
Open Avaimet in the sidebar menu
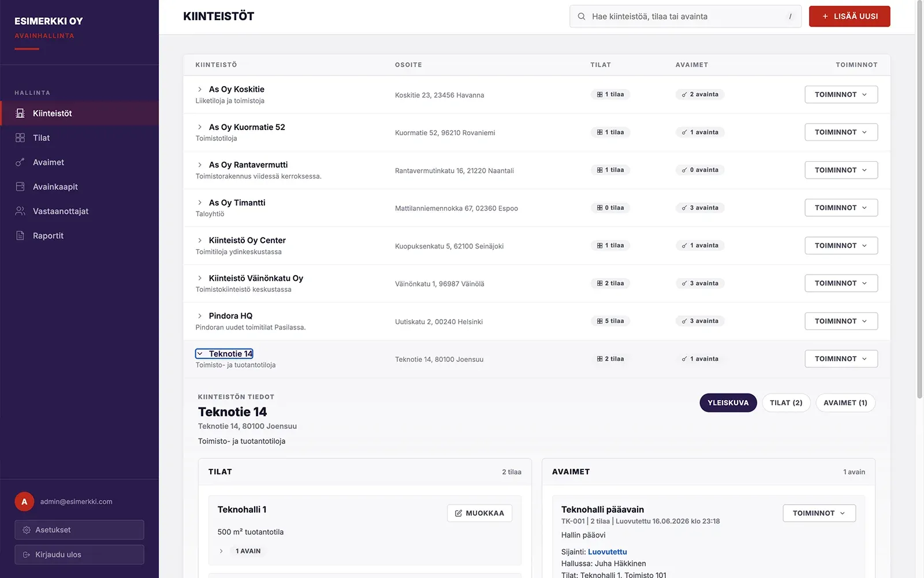(x=79, y=162)
